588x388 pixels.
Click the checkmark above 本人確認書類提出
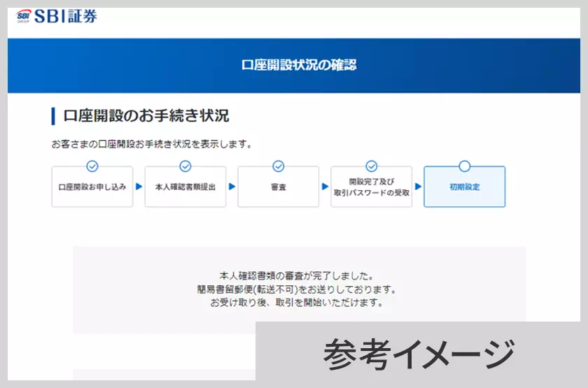pyautogui.click(x=185, y=166)
